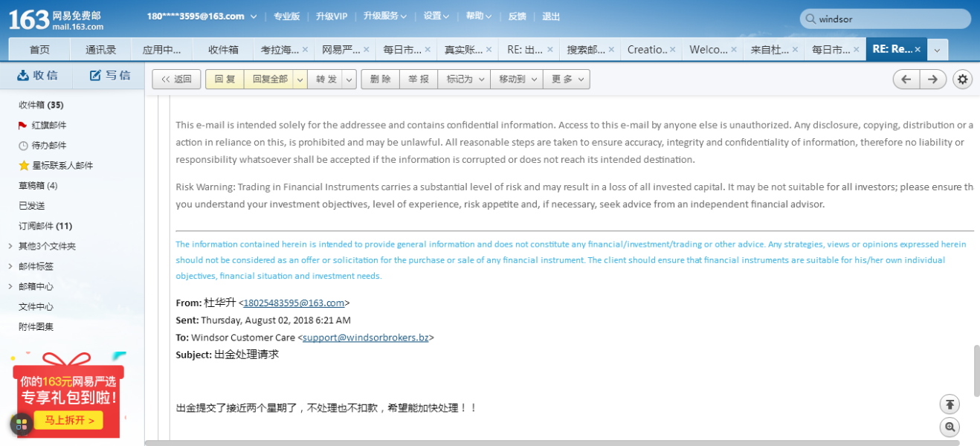This screenshot has height=446, width=980.
Task: Click the support@windsorbrokers.bz email link
Action: click(365, 337)
